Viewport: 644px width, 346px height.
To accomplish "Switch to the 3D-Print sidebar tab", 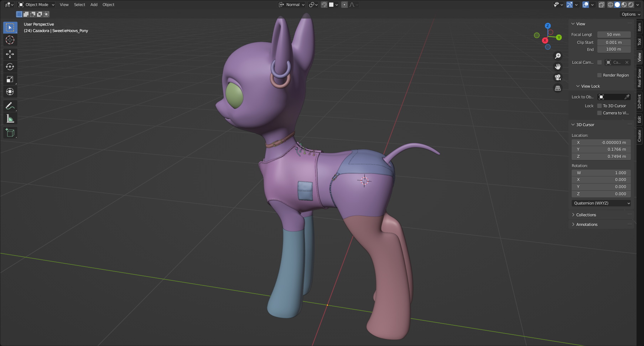I will tap(640, 102).
